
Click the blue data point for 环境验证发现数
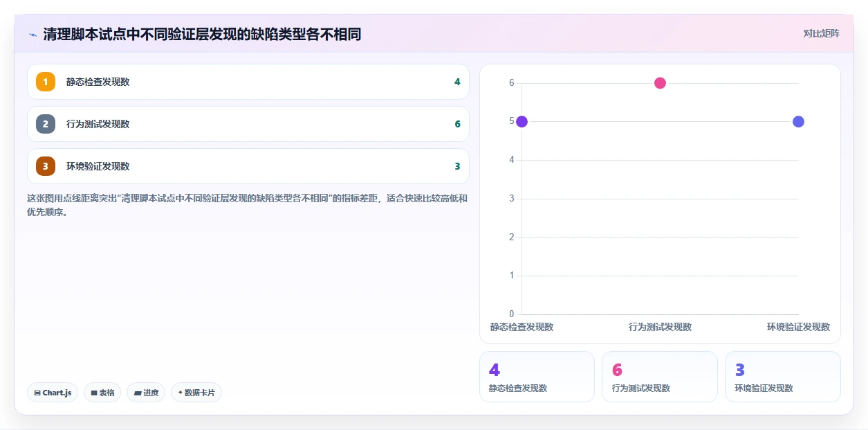(798, 122)
